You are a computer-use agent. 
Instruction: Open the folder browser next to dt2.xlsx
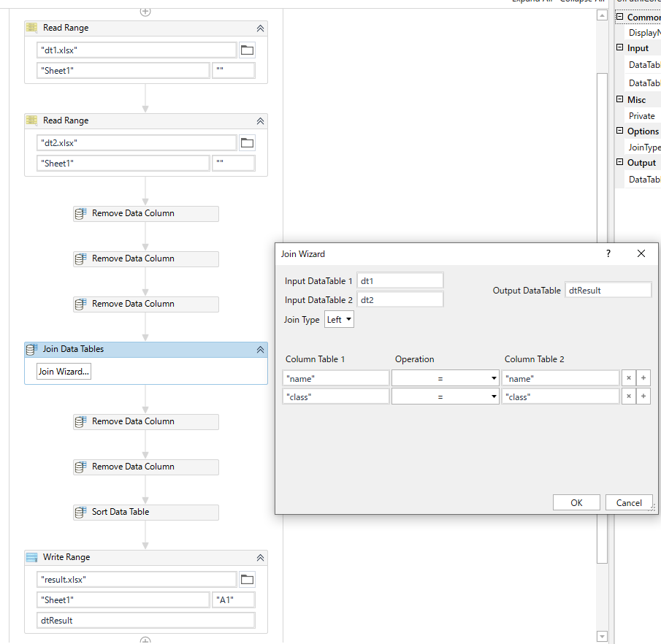pyautogui.click(x=247, y=142)
